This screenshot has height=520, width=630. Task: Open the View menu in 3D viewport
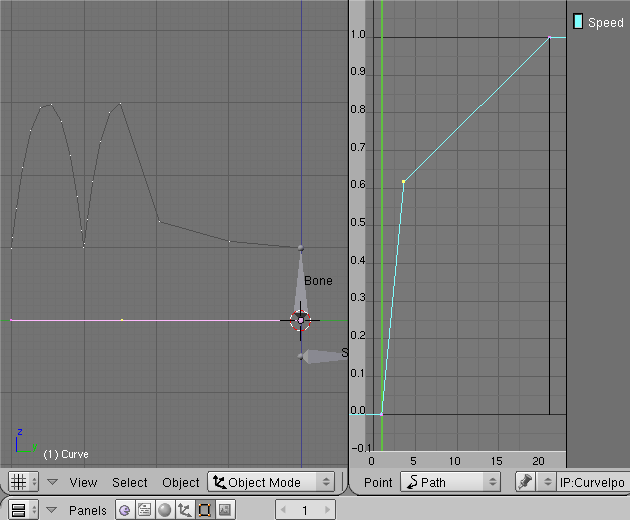coord(83,482)
